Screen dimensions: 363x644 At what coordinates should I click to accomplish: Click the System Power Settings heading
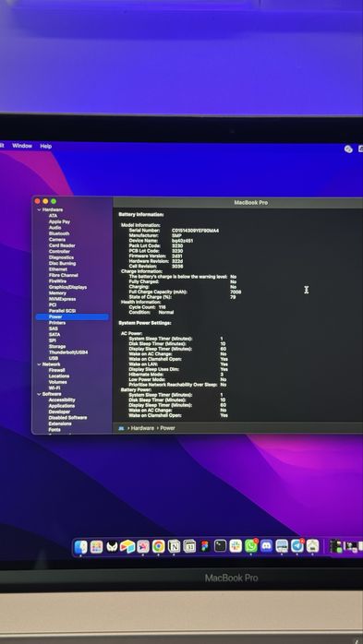click(145, 323)
